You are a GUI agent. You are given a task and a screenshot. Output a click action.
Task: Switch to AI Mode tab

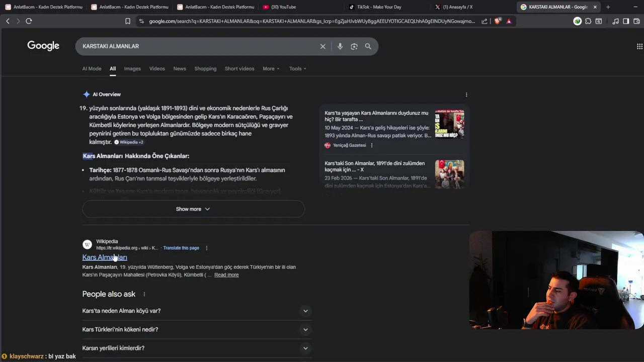click(x=92, y=68)
